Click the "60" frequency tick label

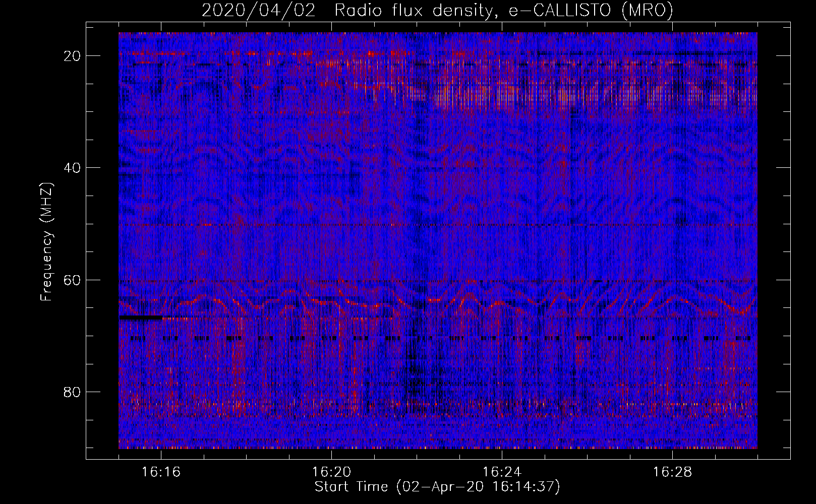pos(73,280)
